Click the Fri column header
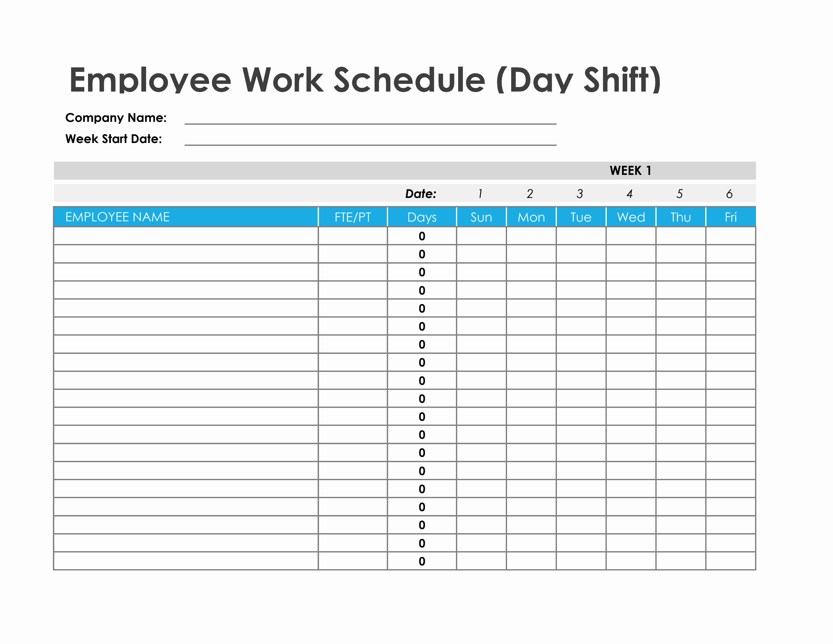 731,217
